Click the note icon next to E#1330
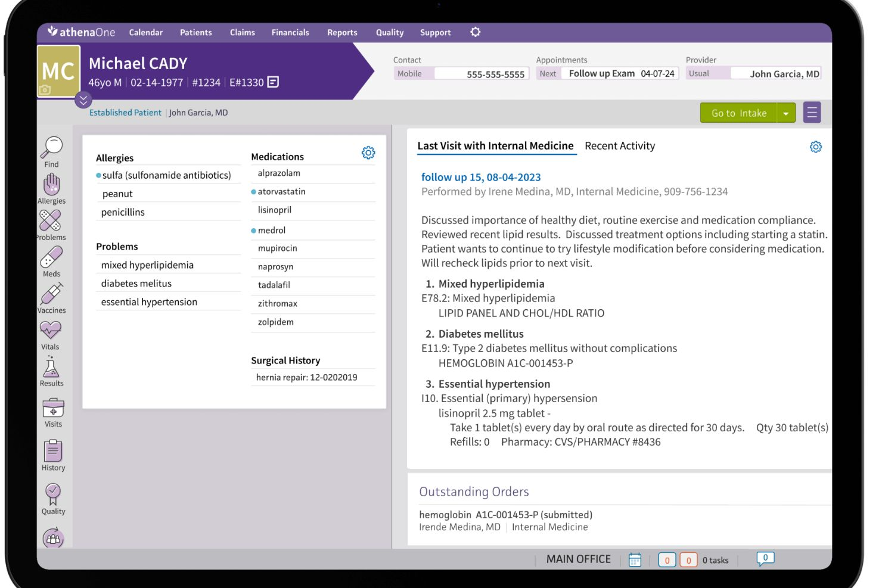The height and width of the screenshot is (588, 882). pos(273,82)
